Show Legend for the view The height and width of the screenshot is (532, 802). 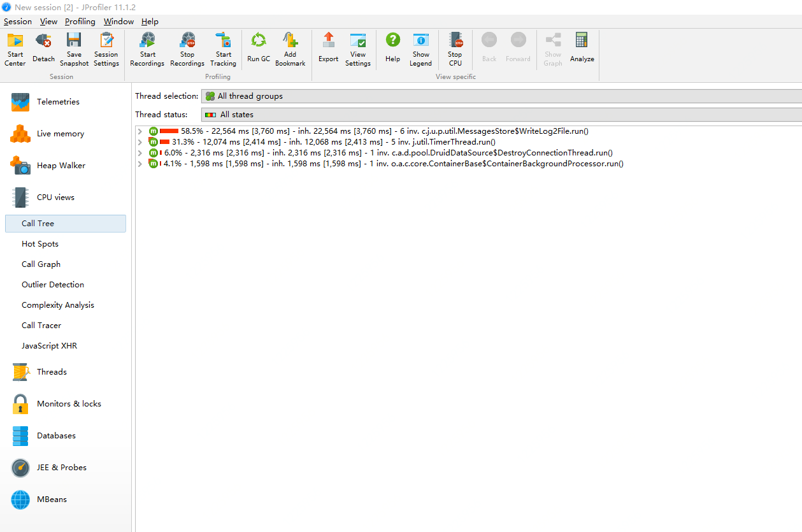coord(421,49)
